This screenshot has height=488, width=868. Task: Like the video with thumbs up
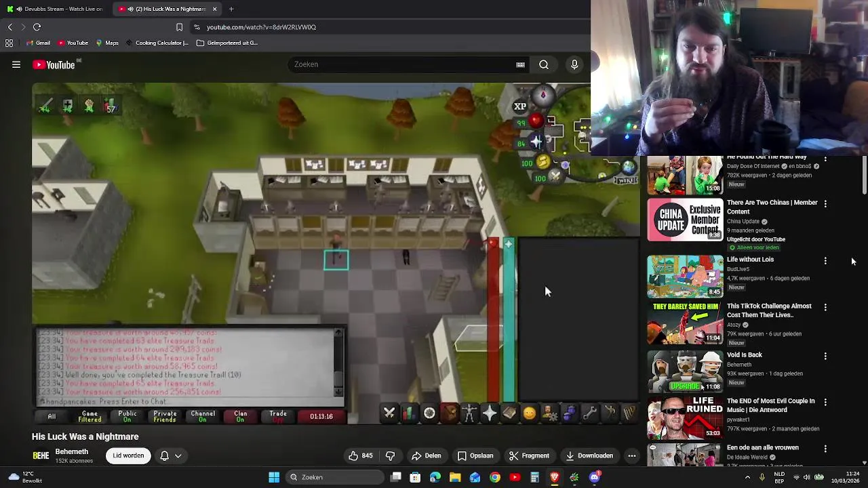[x=361, y=455]
